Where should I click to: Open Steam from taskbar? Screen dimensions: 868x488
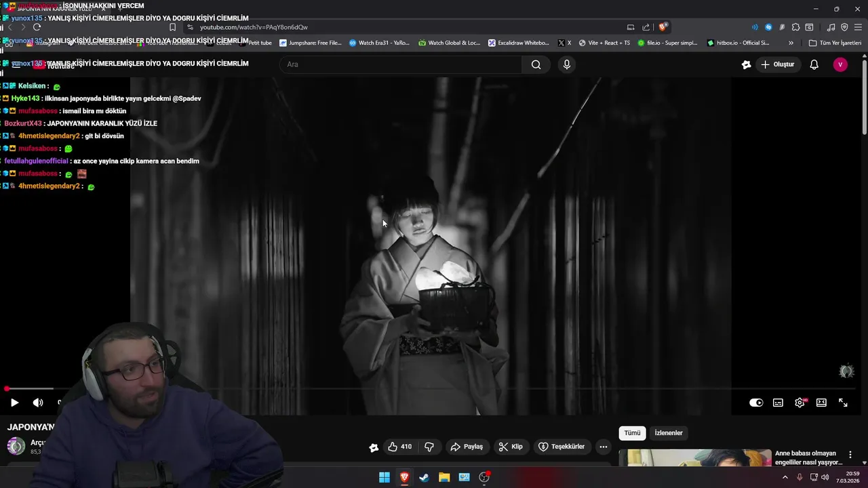424,477
